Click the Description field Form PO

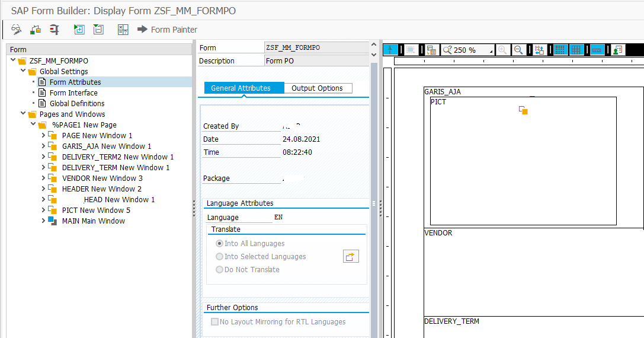coord(316,61)
